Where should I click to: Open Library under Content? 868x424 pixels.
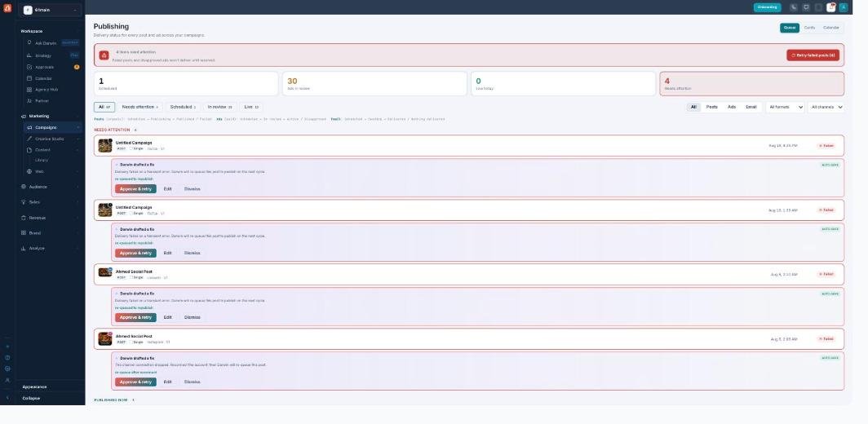click(42, 160)
